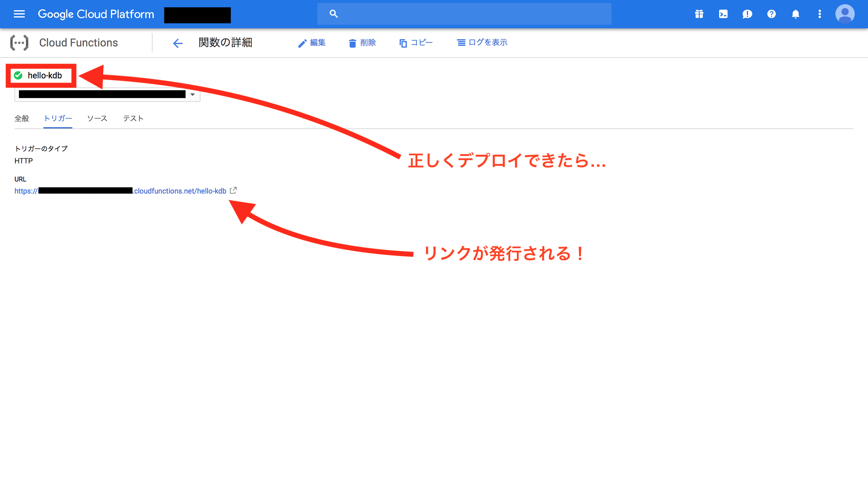Switch to the 全般 tab
This screenshot has height=489, width=868.
(x=22, y=118)
